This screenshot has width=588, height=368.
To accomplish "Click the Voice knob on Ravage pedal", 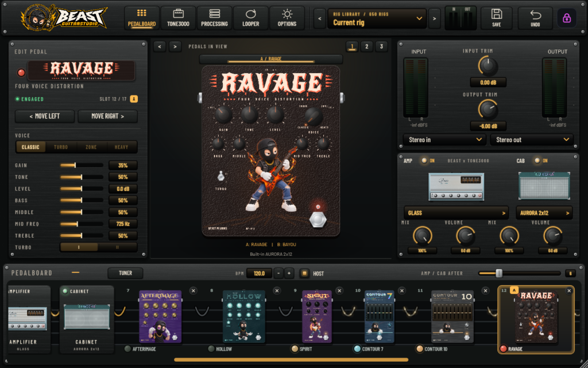I will [313, 116].
